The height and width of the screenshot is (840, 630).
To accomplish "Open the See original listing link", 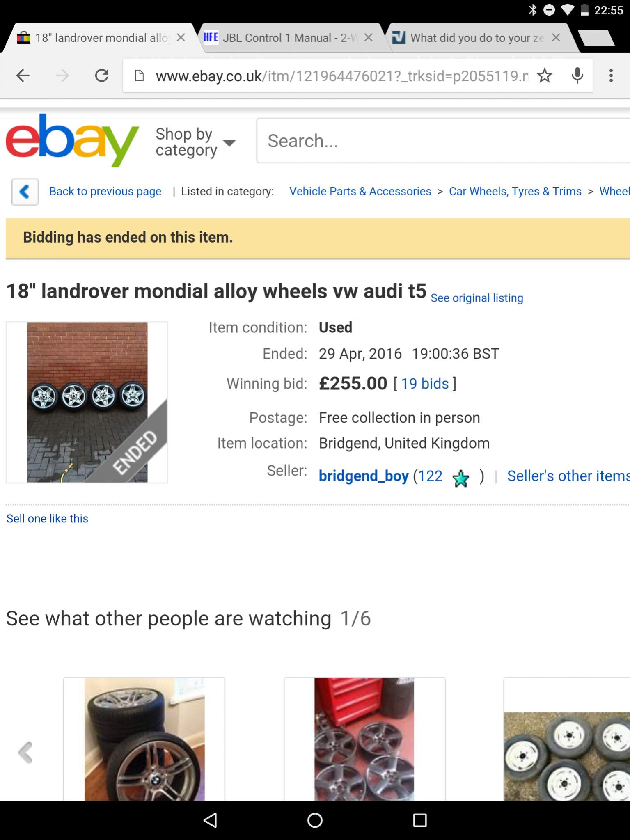I will (x=477, y=298).
